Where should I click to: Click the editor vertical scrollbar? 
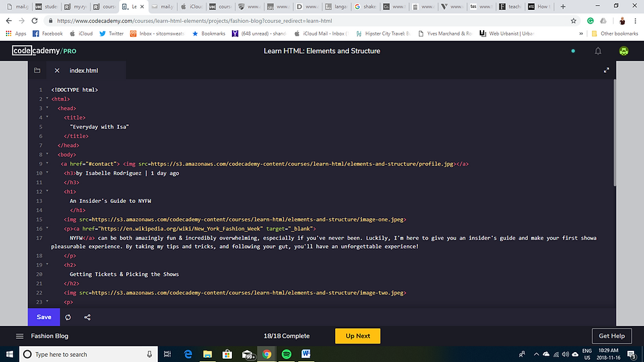pyautogui.click(x=614, y=133)
